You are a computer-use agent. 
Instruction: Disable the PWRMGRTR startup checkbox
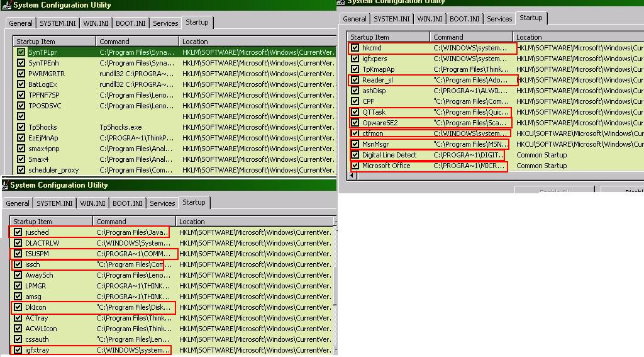click(21, 74)
